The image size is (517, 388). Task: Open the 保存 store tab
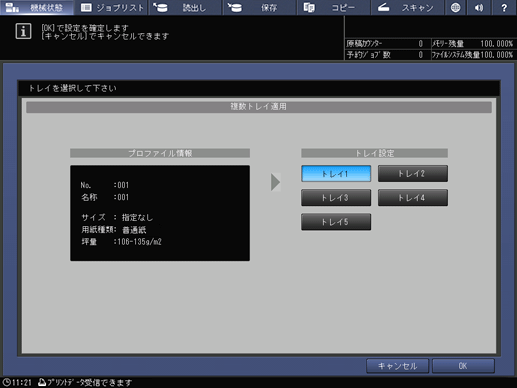point(259,7)
